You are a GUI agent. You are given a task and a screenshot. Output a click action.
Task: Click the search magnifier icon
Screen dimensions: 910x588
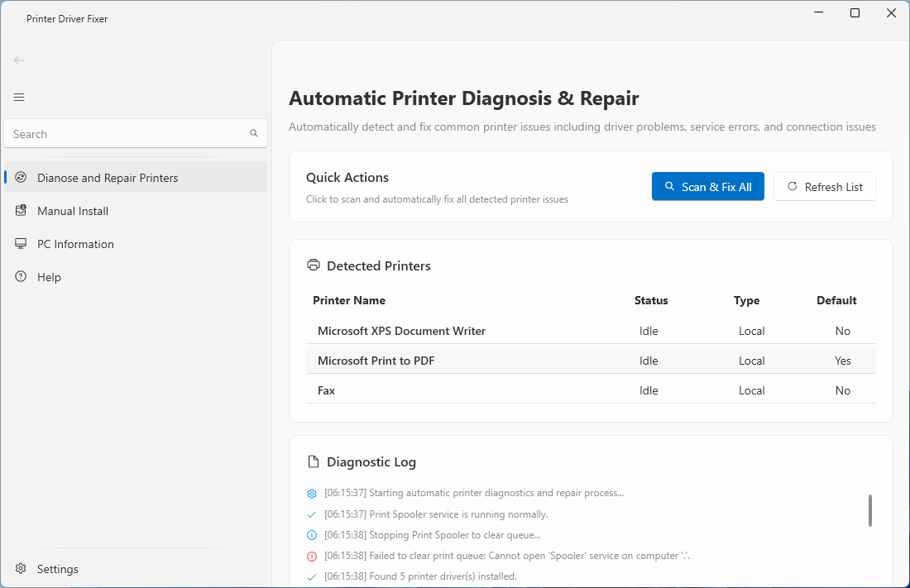[254, 133]
